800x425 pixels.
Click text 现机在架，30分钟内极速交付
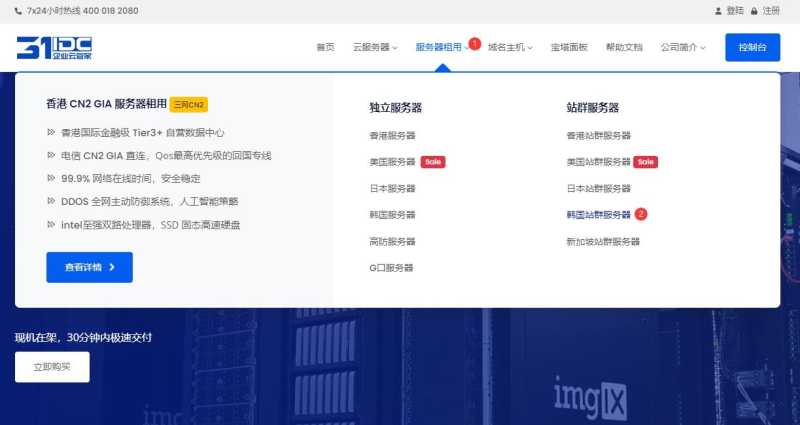[x=83, y=337]
